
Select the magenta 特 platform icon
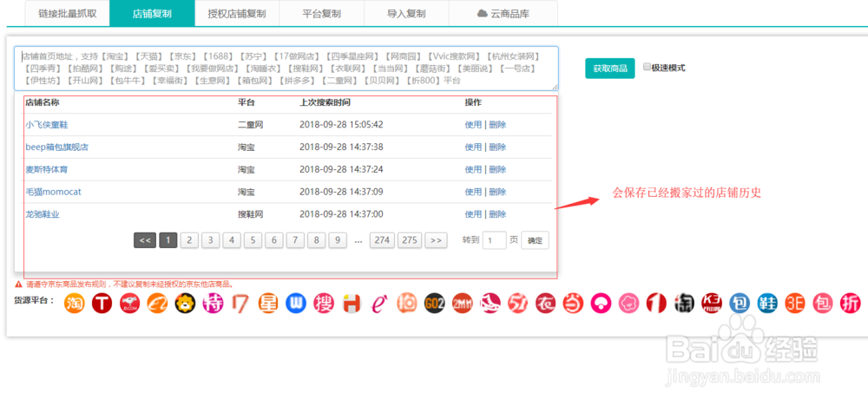click(214, 303)
